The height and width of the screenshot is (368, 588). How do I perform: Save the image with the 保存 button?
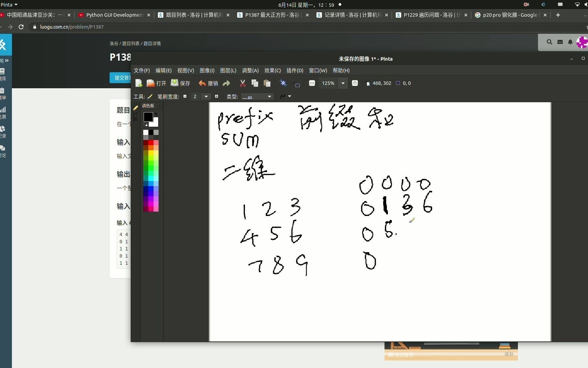pos(180,83)
